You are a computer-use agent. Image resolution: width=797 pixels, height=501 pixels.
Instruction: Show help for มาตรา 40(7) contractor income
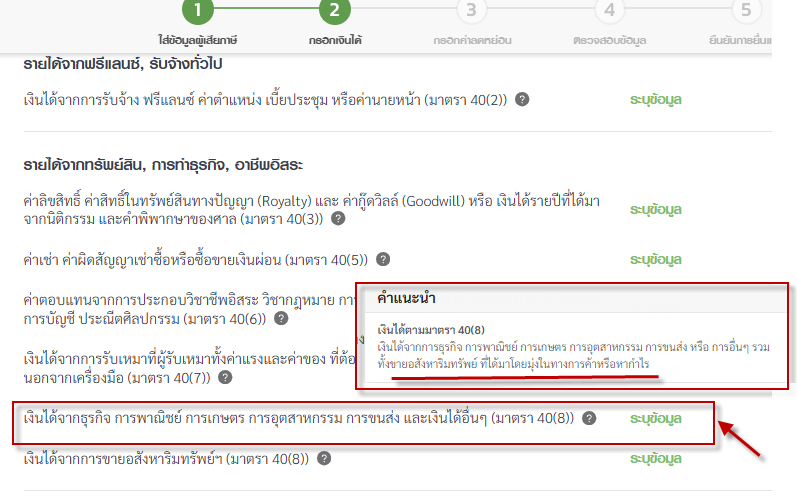[226, 377]
